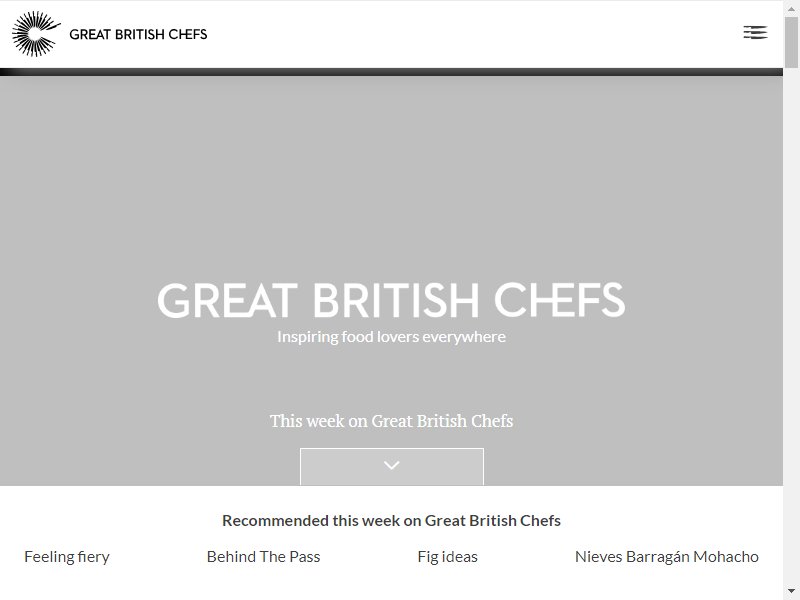This screenshot has width=800, height=600.
Task: Click the empty scrollbar track below the thumb
Action: click(791, 327)
